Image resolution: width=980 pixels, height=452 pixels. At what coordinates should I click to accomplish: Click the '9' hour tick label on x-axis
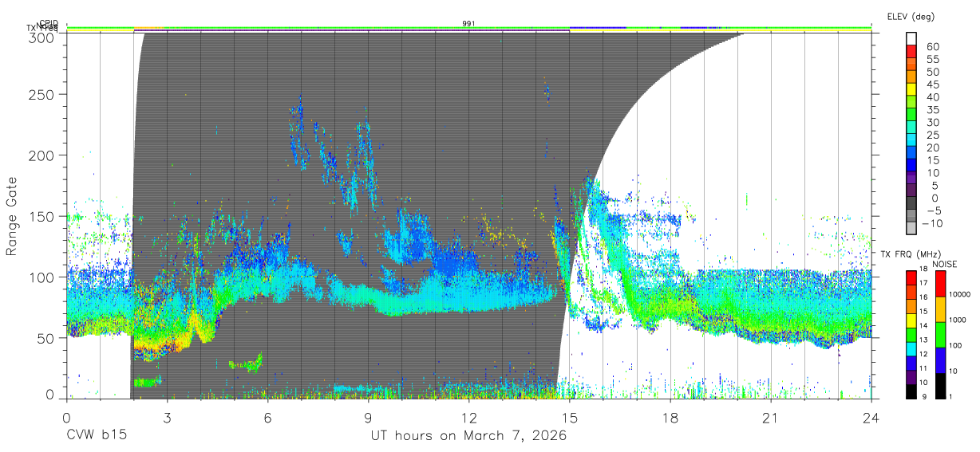(368, 418)
